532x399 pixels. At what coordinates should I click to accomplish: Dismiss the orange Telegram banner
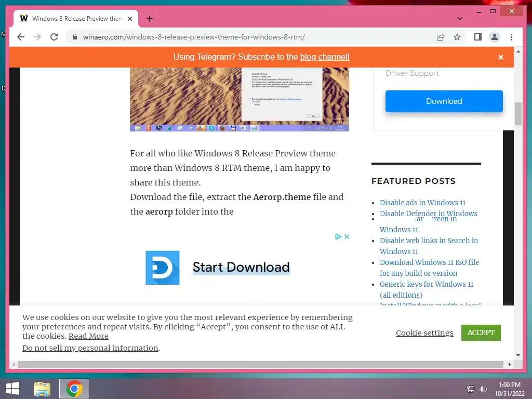click(500, 57)
